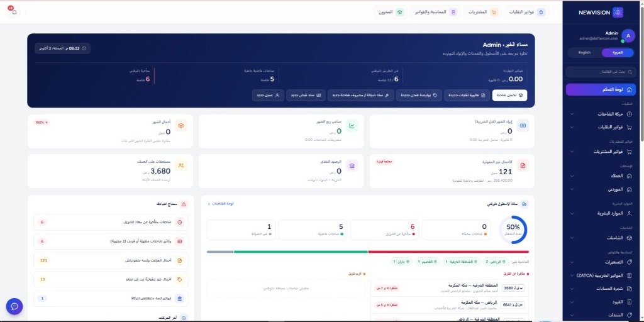This screenshot has width=644, height=322.
Task: Click the box icon on أحمال الشهر card
Action: tap(180, 126)
